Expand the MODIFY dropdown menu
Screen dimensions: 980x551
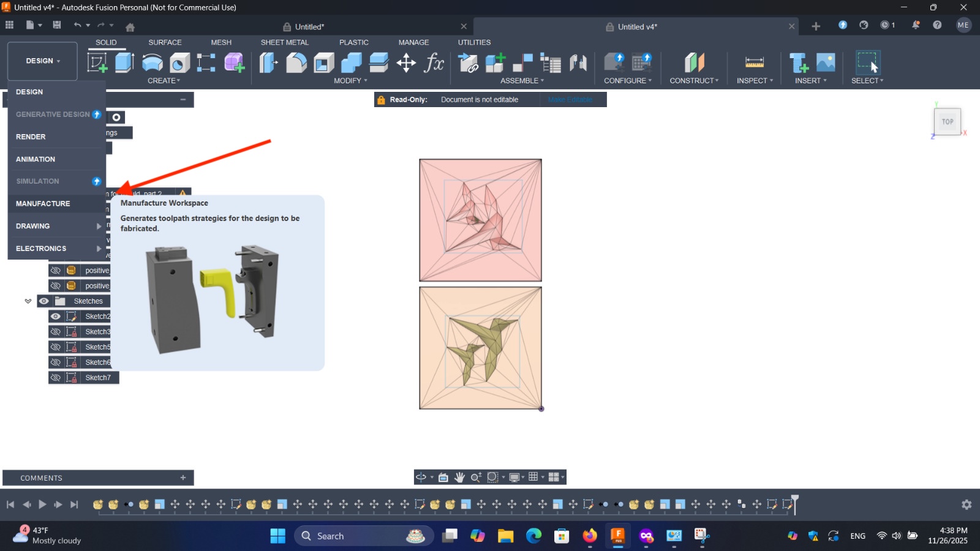pyautogui.click(x=350, y=81)
